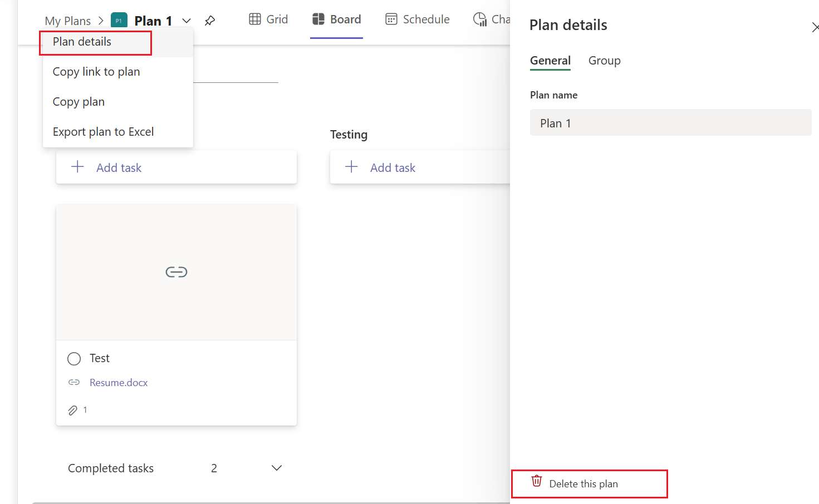Select Export plan to Excel
The image size is (819, 504).
(102, 131)
